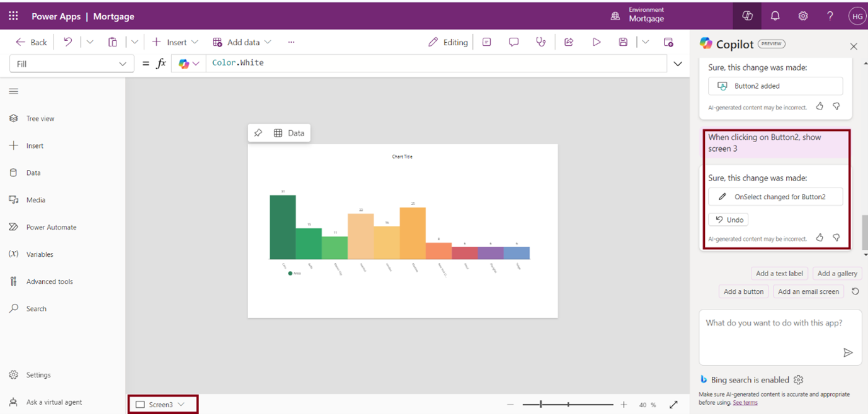Image resolution: width=868 pixels, height=414 pixels.
Task: Open Tree view in left sidebar
Action: pyautogui.click(x=40, y=118)
